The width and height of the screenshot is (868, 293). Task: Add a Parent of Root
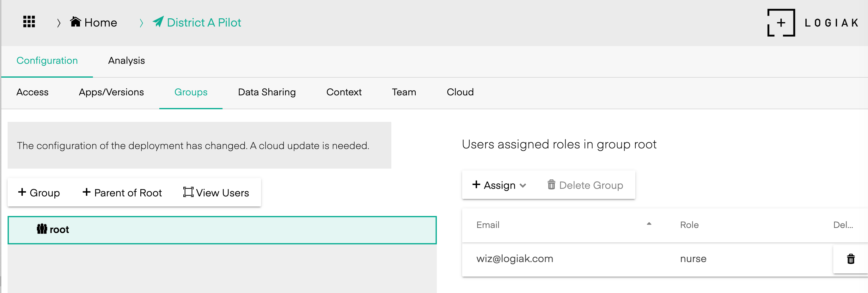pos(122,192)
